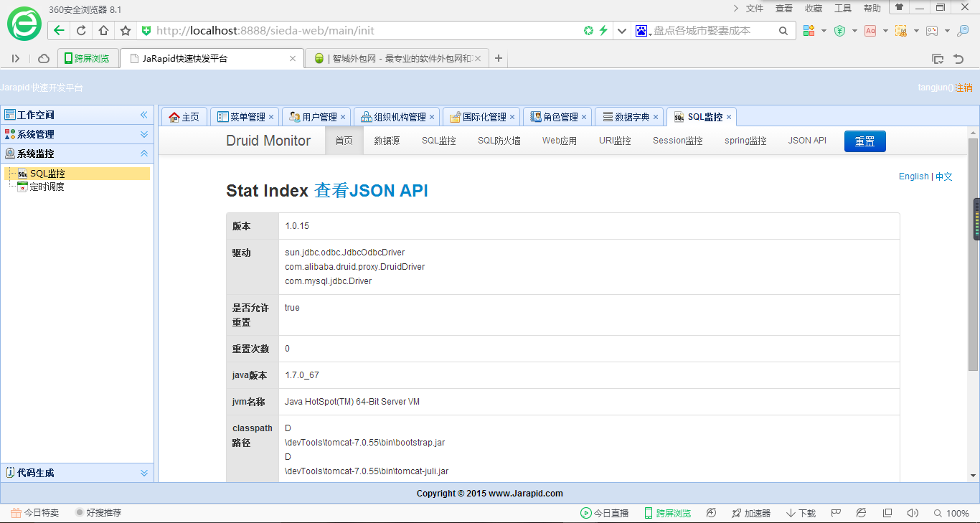Viewport: 980px width, 523px height.
Task: Click the skin shirt icon in title bar
Action: tap(898, 7)
